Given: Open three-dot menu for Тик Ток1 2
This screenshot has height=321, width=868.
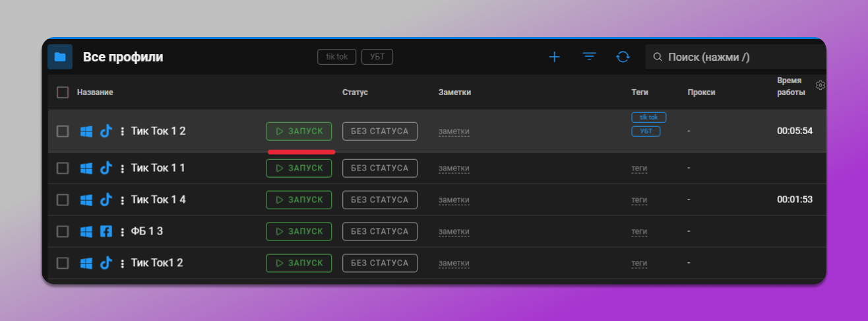Looking at the screenshot, I should tap(122, 263).
